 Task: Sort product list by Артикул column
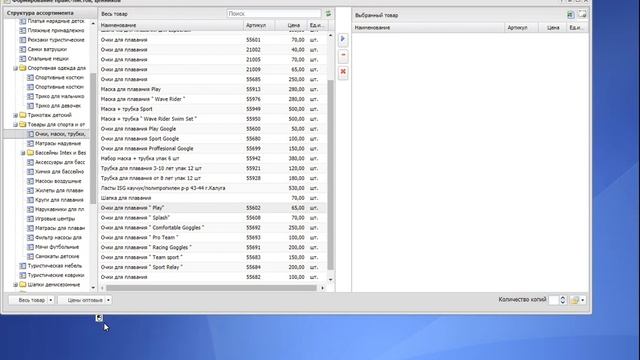click(x=259, y=25)
